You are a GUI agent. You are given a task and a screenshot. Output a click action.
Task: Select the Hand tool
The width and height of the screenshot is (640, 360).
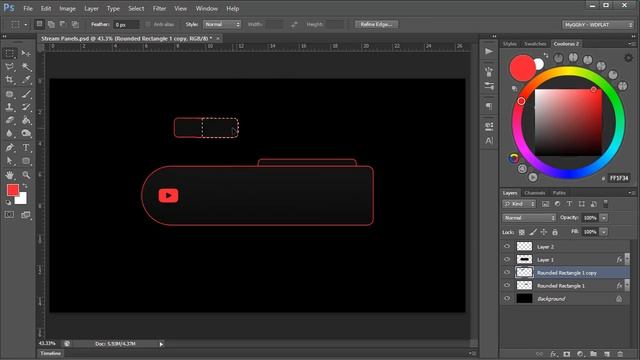click(9, 175)
